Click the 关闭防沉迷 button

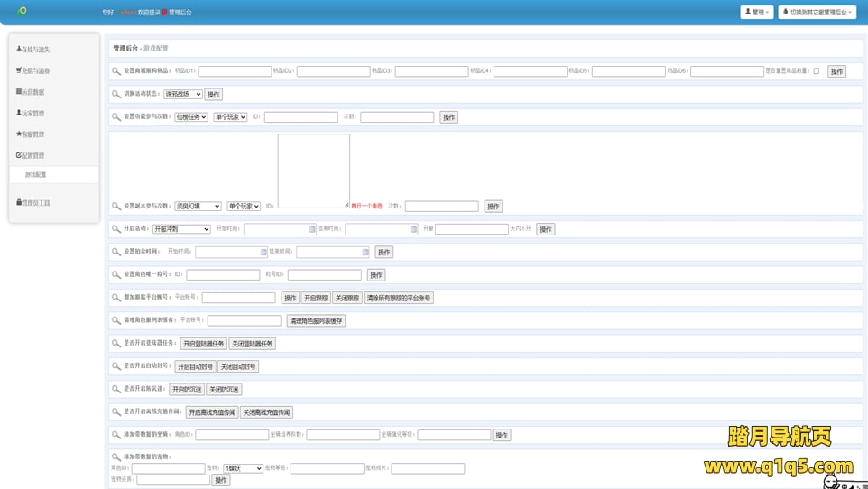pos(224,390)
